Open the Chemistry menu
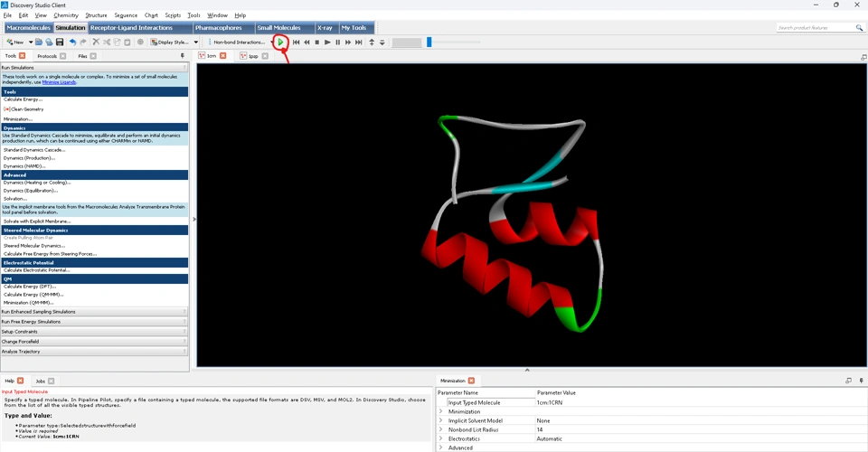This screenshot has width=868, height=452. click(x=66, y=15)
